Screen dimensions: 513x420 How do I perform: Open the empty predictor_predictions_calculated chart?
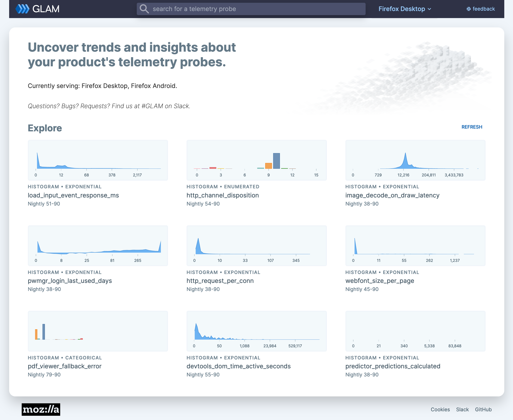(415, 331)
